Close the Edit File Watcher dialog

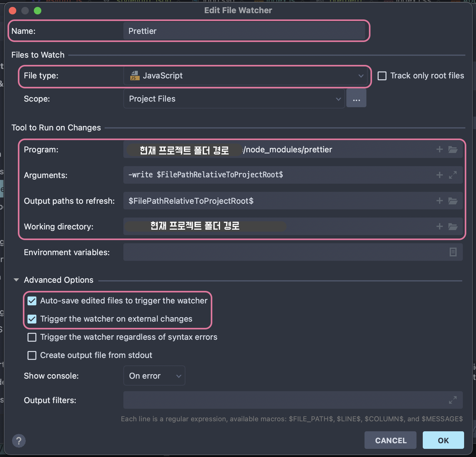[x=13, y=11]
